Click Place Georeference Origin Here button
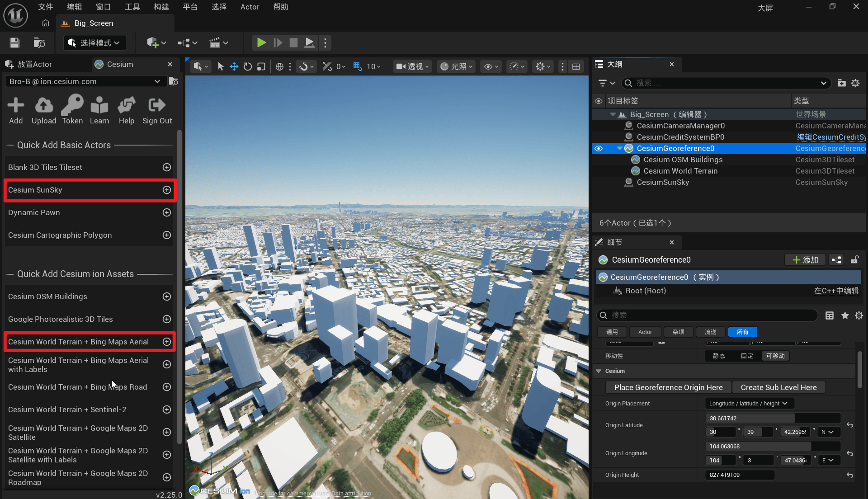Image resolution: width=868 pixels, height=499 pixels. tap(668, 387)
